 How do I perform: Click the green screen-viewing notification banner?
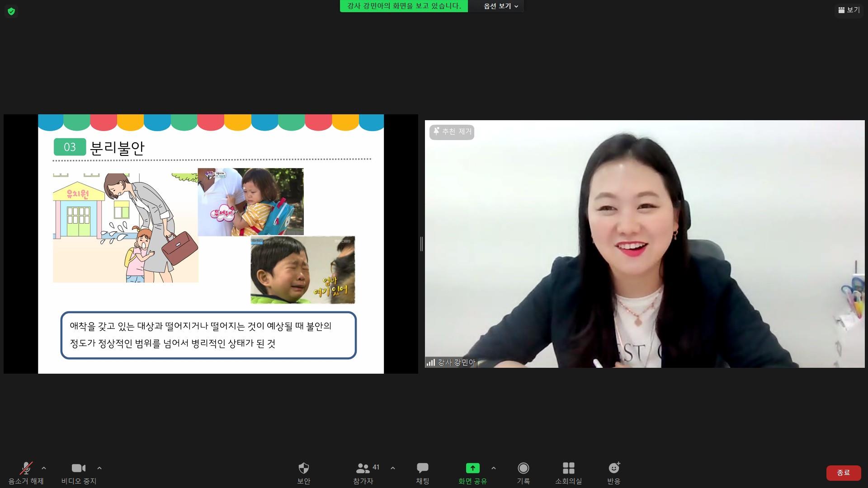coord(404,6)
